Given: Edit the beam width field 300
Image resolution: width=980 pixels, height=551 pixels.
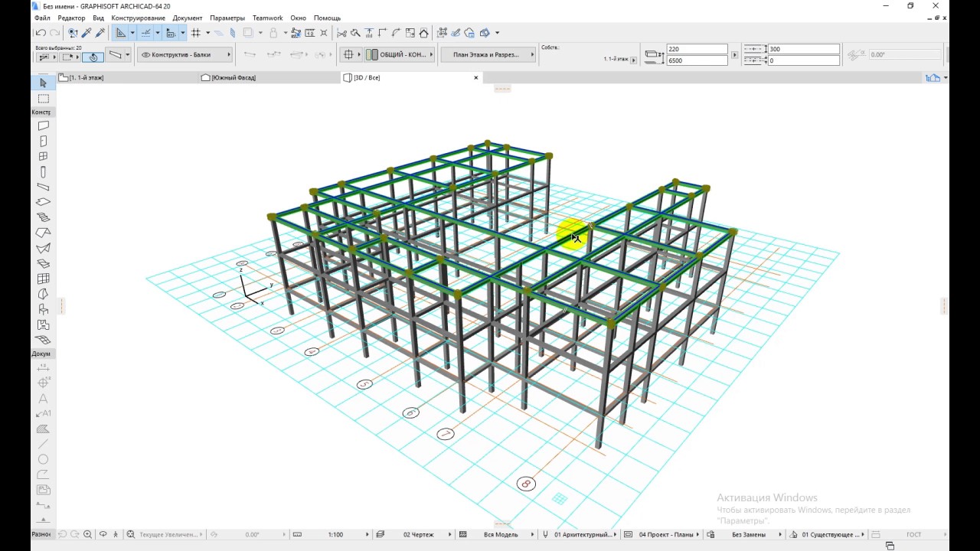Looking at the screenshot, I should (803, 49).
